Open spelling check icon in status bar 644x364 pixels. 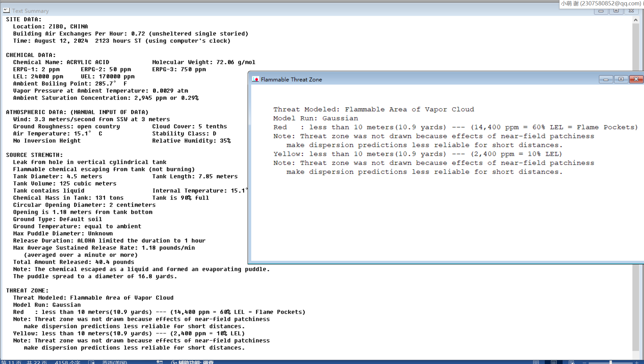tap(91, 362)
